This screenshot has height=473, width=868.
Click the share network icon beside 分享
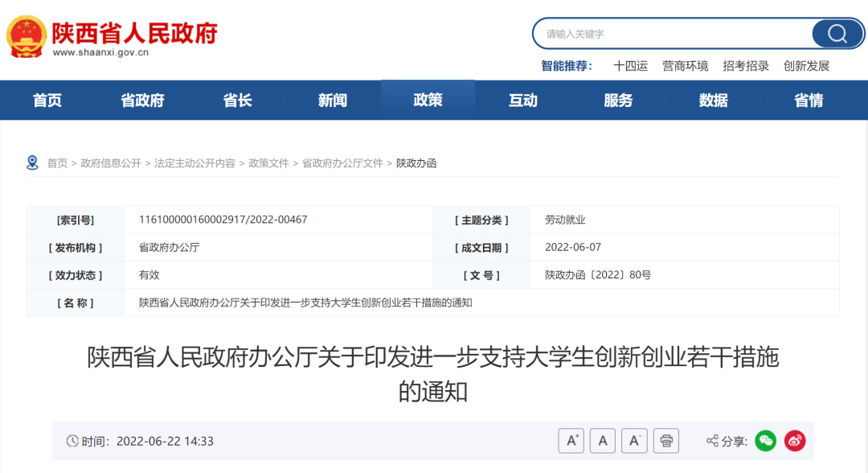(x=710, y=440)
